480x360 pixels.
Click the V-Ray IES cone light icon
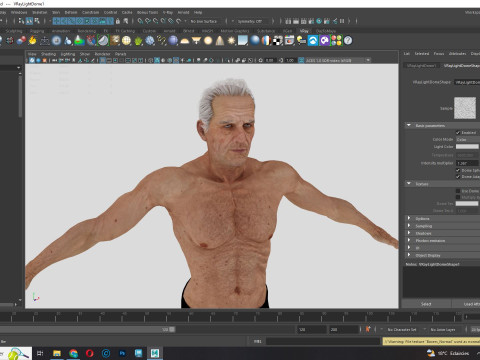click(x=220, y=41)
